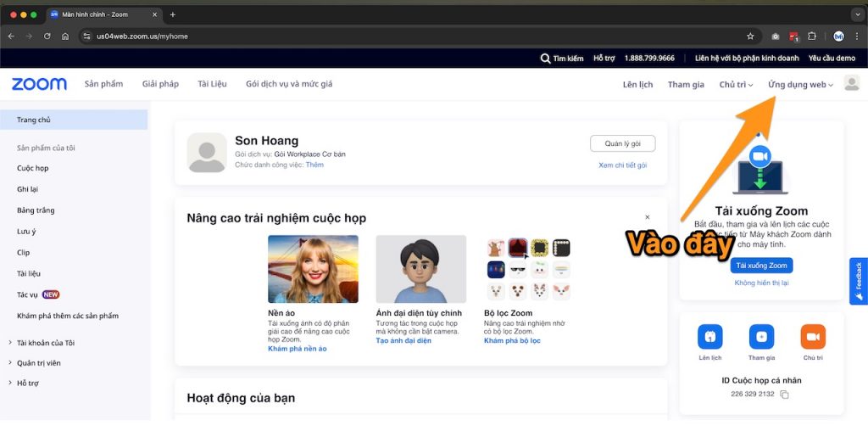
Task: Click the Hỗ trợ link in top bar
Action: [604, 59]
